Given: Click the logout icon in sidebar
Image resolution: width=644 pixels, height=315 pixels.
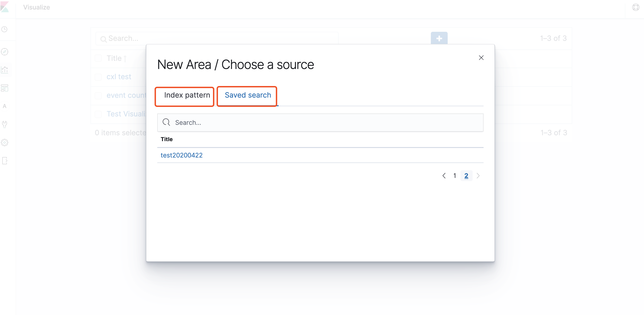Looking at the screenshot, I should (5, 160).
